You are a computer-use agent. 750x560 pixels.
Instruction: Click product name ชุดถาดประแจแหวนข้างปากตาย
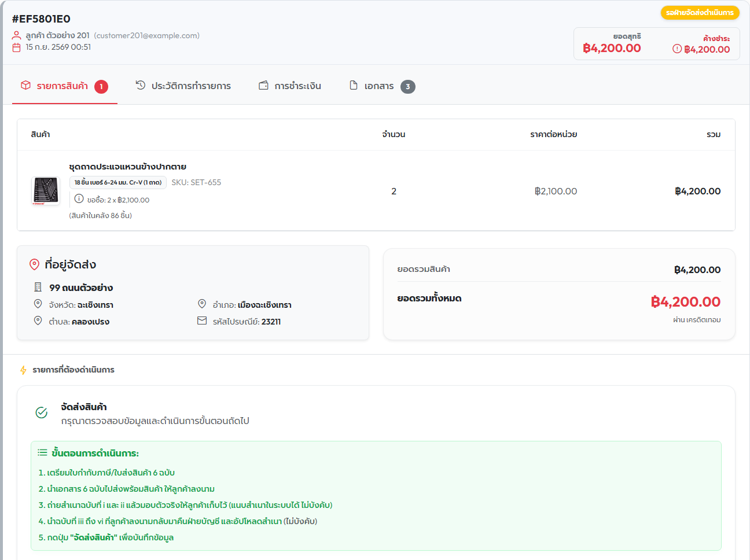(x=128, y=167)
